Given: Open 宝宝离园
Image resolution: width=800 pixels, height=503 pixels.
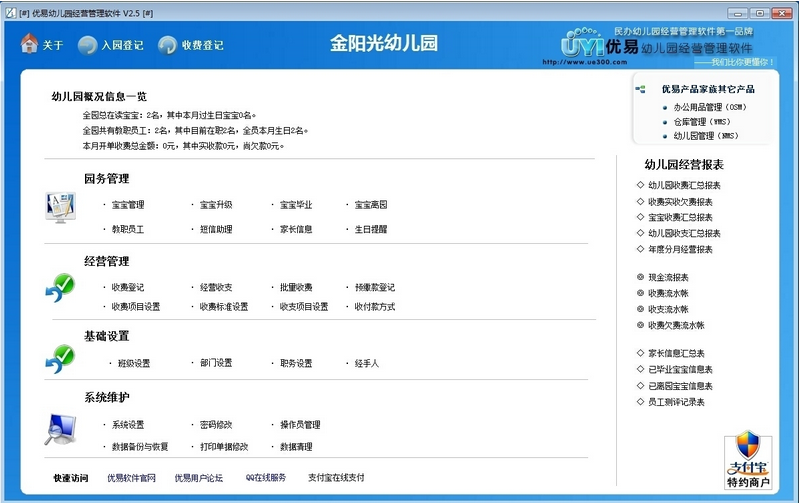Looking at the screenshot, I should (371, 205).
